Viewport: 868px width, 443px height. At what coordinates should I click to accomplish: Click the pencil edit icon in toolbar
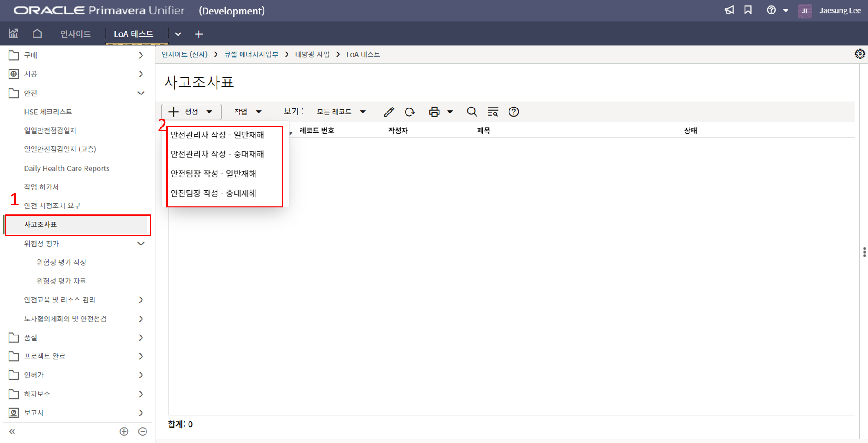[389, 112]
